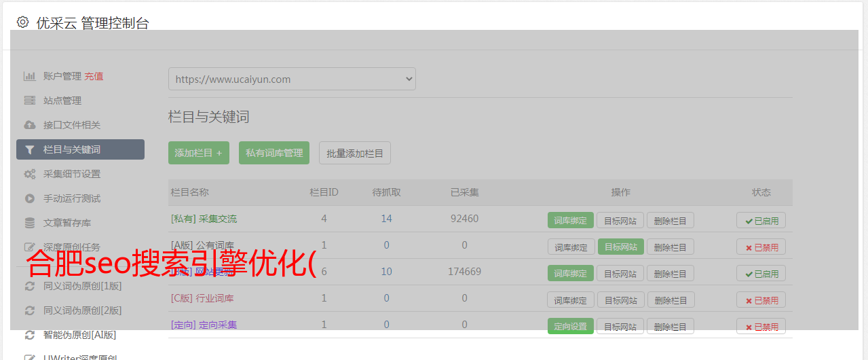The image size is (868, 360).
Task: Click 词库绑定 for 公有词库 row
Action: click(x=571, y=247)
